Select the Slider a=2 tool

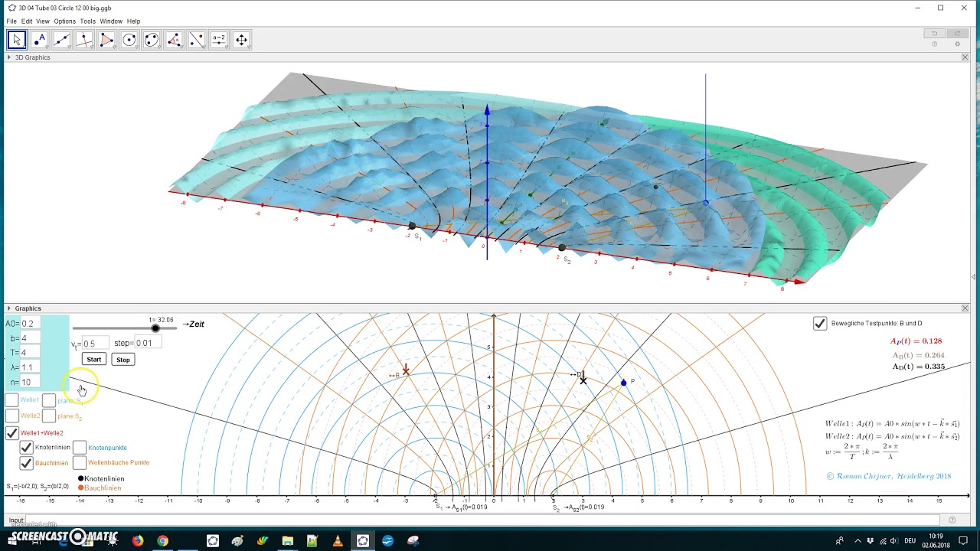point(219,40)
